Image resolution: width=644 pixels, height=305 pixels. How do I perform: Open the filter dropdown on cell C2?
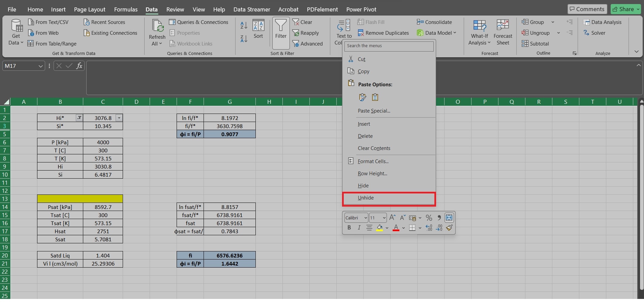[118, 118]
